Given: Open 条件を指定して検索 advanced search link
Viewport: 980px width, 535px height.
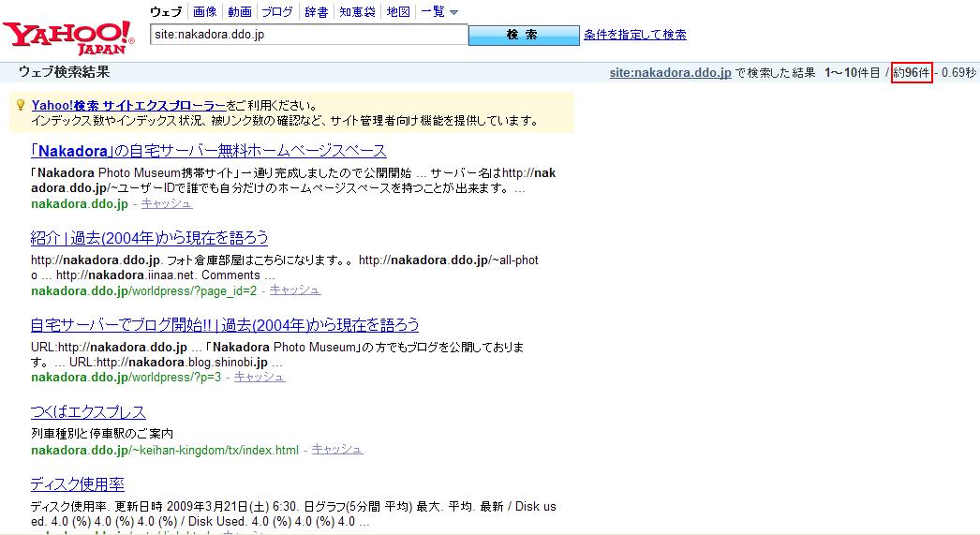Looking at the screenshot, I should pyautogui.click(x=635, y=35).
